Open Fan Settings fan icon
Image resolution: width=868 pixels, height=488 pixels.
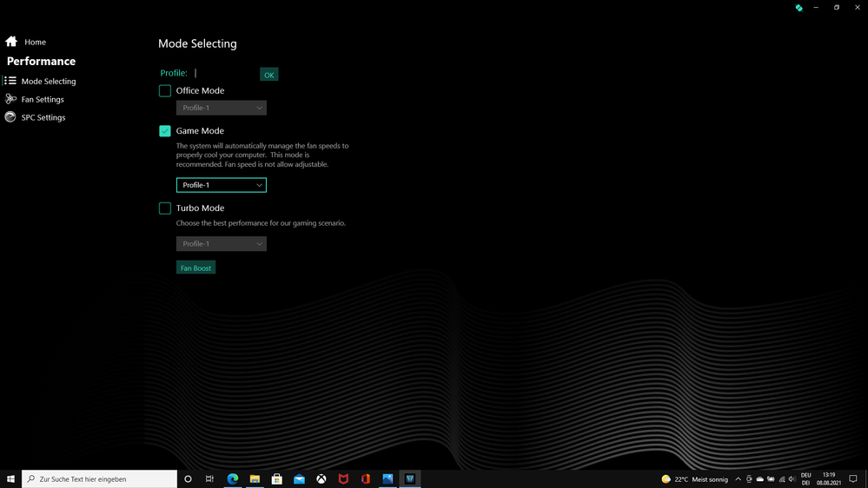[x=10, y=99]
